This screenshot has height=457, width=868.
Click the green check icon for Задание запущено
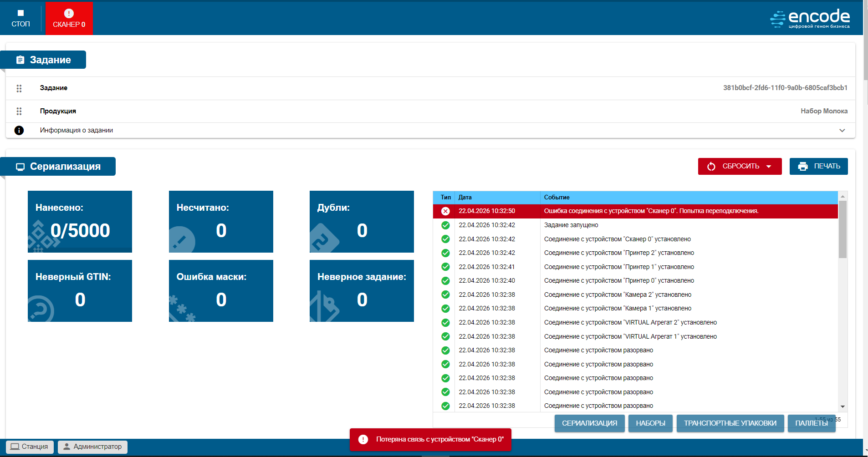coord(445,225)
